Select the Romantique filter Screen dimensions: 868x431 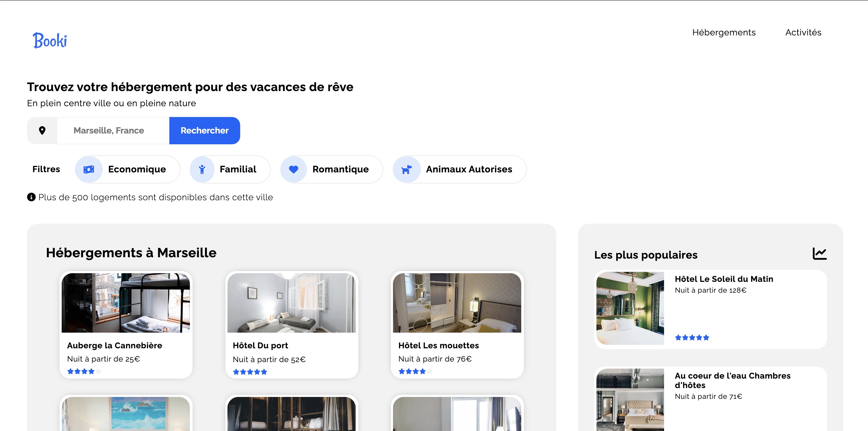pos(332,169)
